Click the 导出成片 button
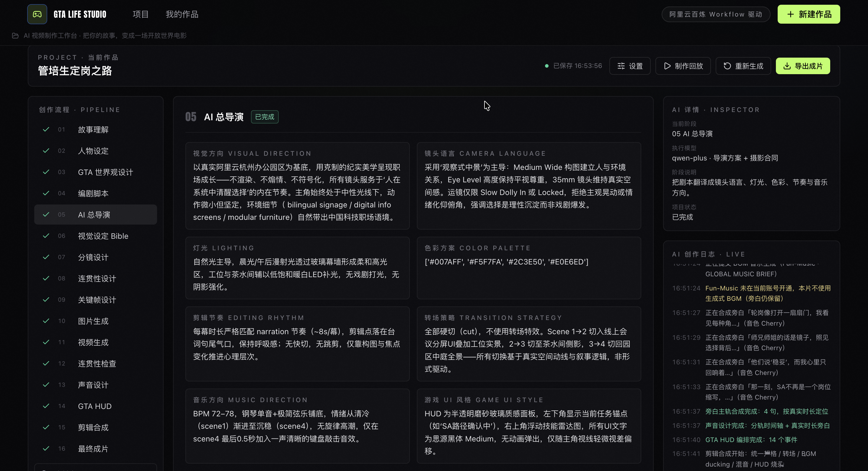The image size is (868, 471). 803,66
